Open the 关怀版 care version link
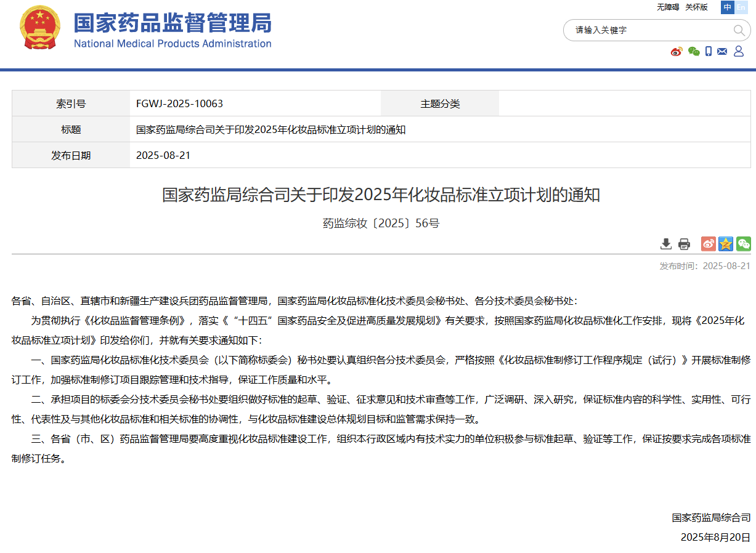 coord(696,7)
